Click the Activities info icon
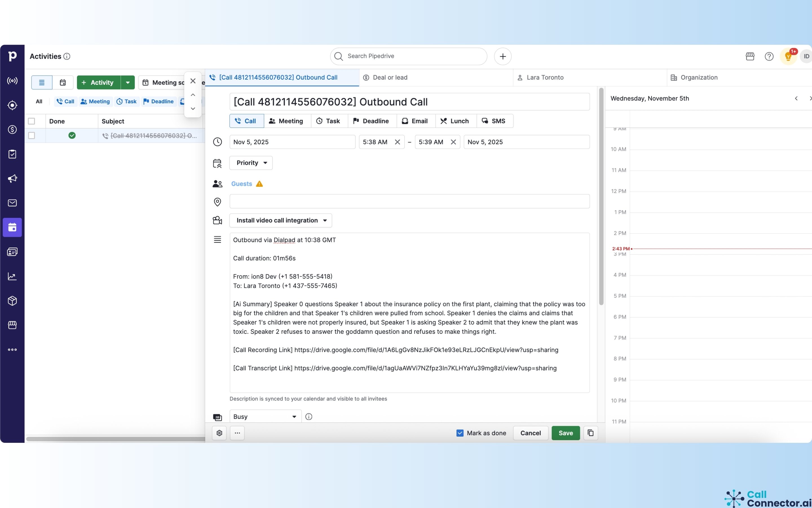The image size is (812, 508). [x=67, y=56]
